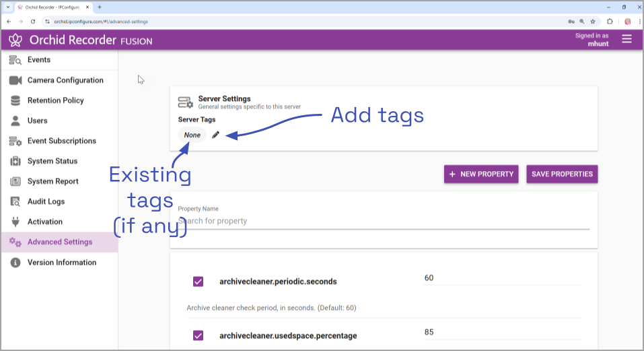This screenshot has width=644, height=351.
Task: Open Camera Configuration from sidebar
Action: tap(65, 80)
